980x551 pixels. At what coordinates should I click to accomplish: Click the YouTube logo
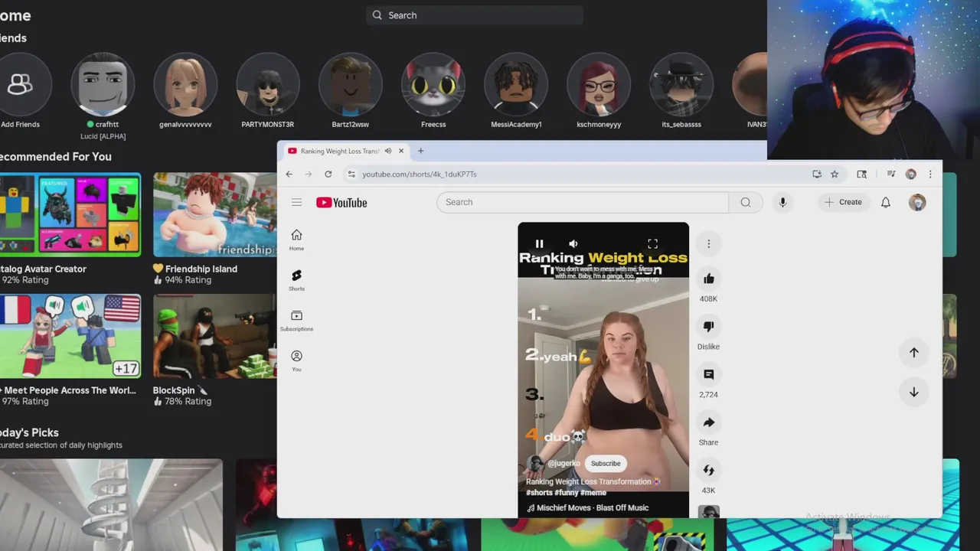click(341, 202)
